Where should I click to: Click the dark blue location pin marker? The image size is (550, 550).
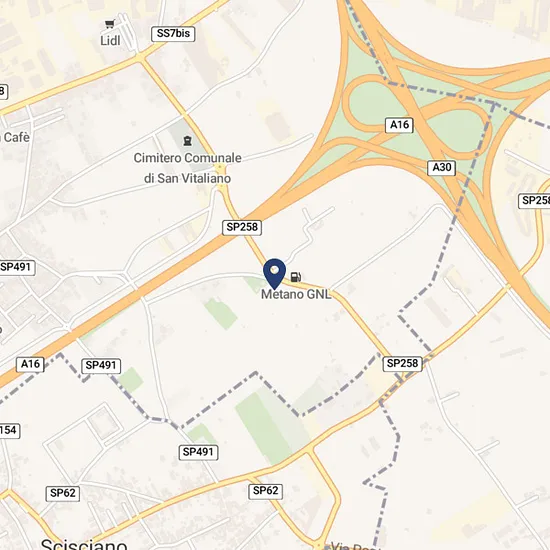[275, 274]
